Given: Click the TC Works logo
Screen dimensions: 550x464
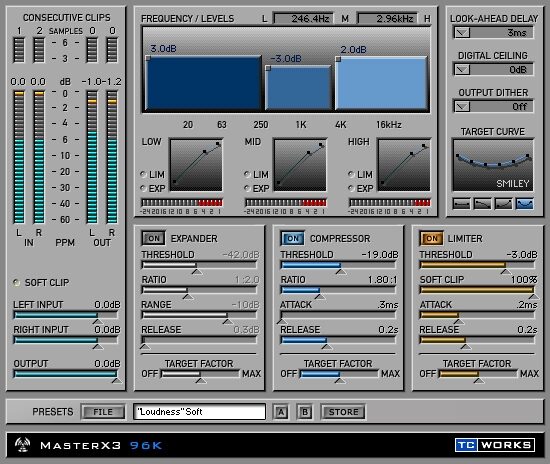Looking at the screenshot, I should (495, 445).
